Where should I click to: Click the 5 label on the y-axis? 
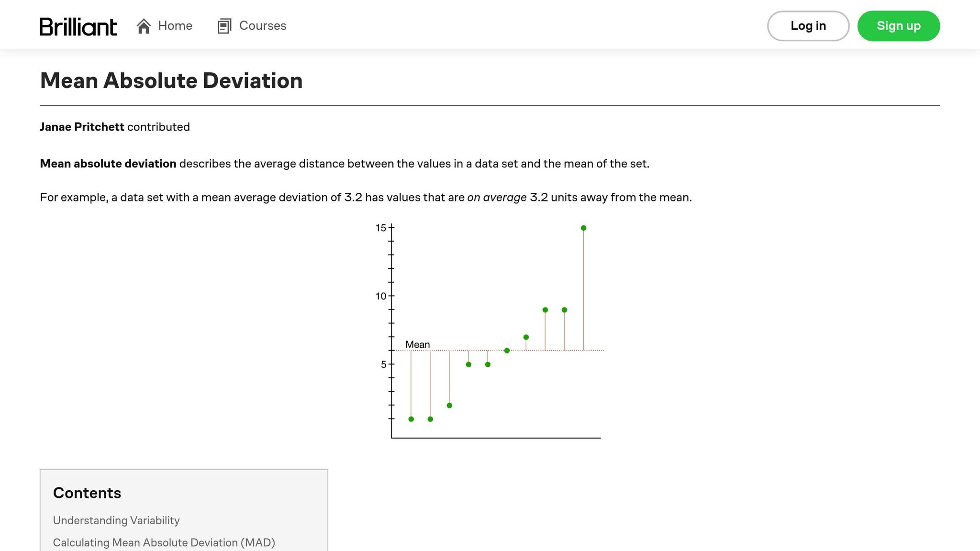coord(383,364)
